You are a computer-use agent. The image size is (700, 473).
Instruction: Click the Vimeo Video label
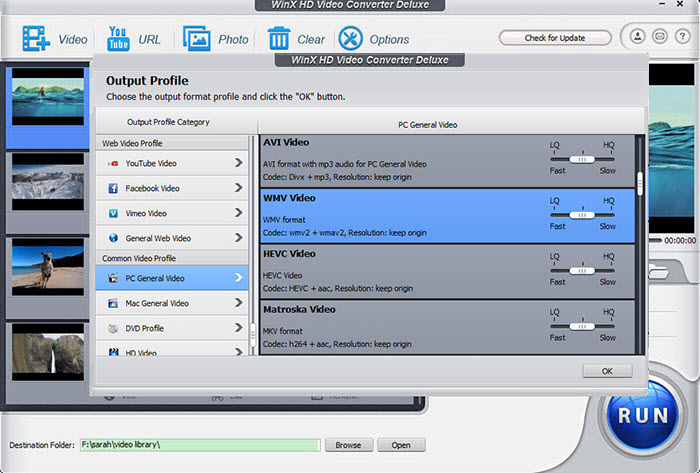click(x=146, y=213)
